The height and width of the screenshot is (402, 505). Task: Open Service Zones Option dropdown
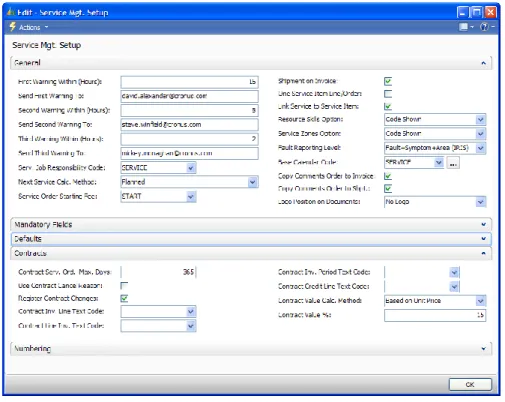480,134
